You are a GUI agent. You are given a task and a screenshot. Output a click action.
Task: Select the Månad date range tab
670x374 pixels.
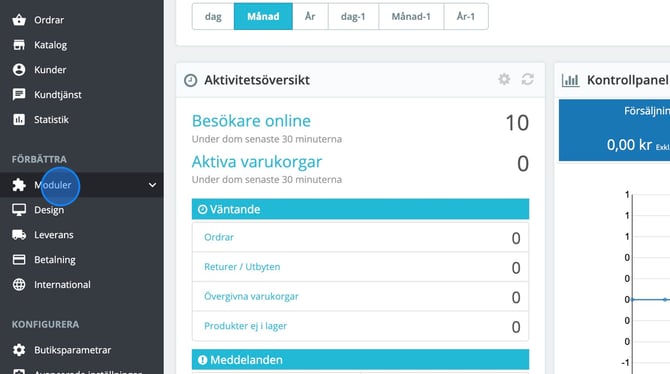click(263, 16)
